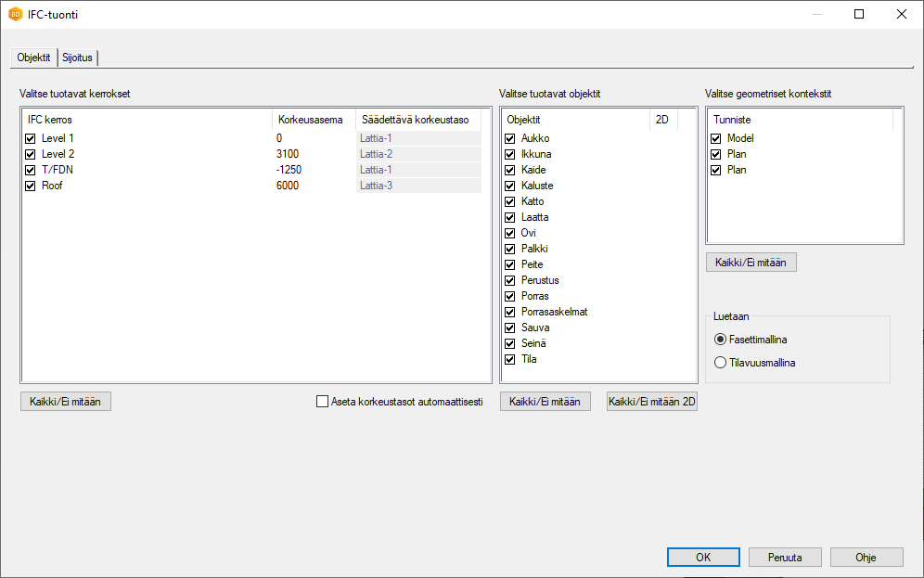The width and height of the screenshot is (924, 578).
Task: Cancel the dialog with Peruuta
Action: (784, 558)
